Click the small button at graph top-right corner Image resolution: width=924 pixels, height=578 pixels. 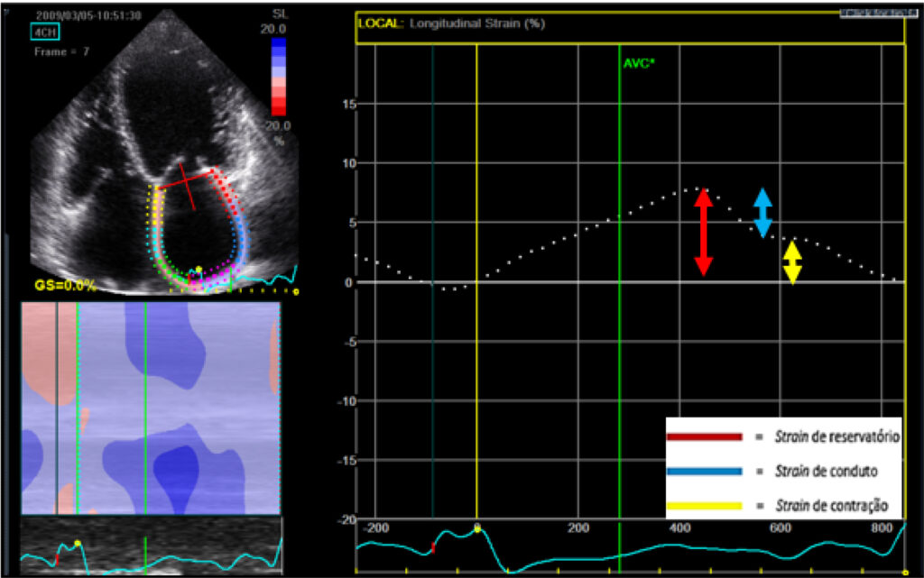(870, 14)
